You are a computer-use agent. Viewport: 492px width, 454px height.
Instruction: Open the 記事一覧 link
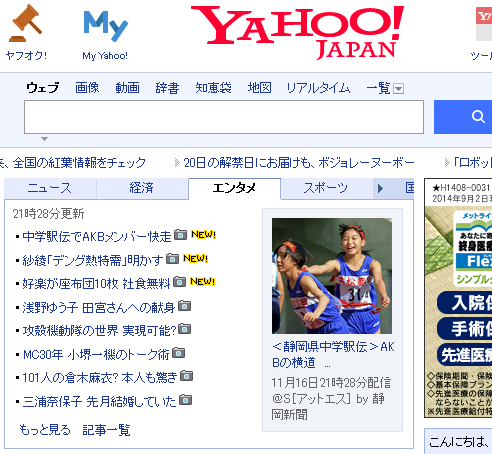(106, 430)
